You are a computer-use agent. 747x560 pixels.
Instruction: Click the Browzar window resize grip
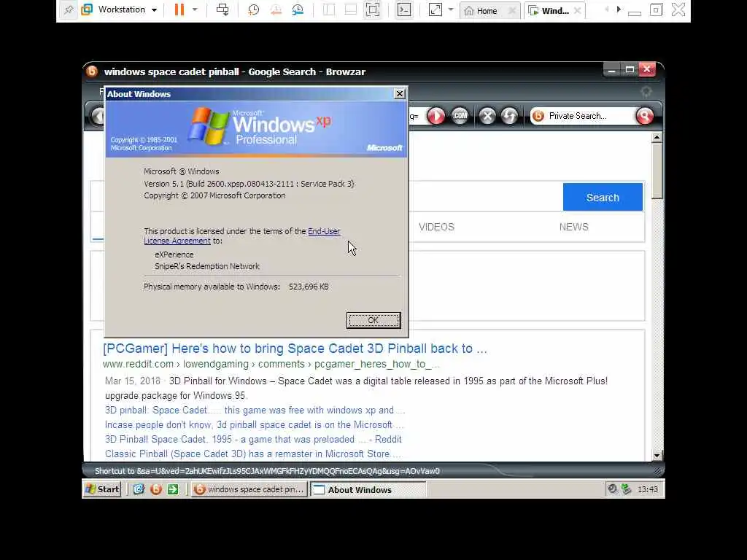pyautogui.click(x=659, y=471)
